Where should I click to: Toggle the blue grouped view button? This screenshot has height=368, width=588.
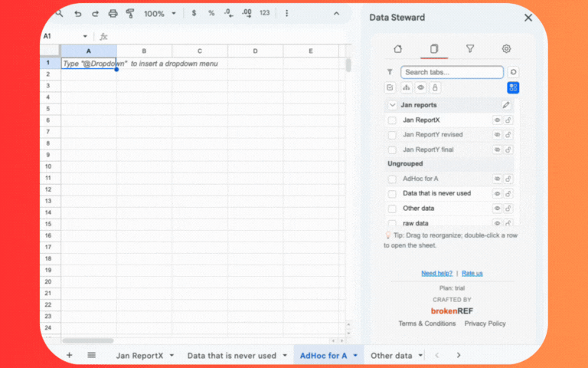[513, 87]
